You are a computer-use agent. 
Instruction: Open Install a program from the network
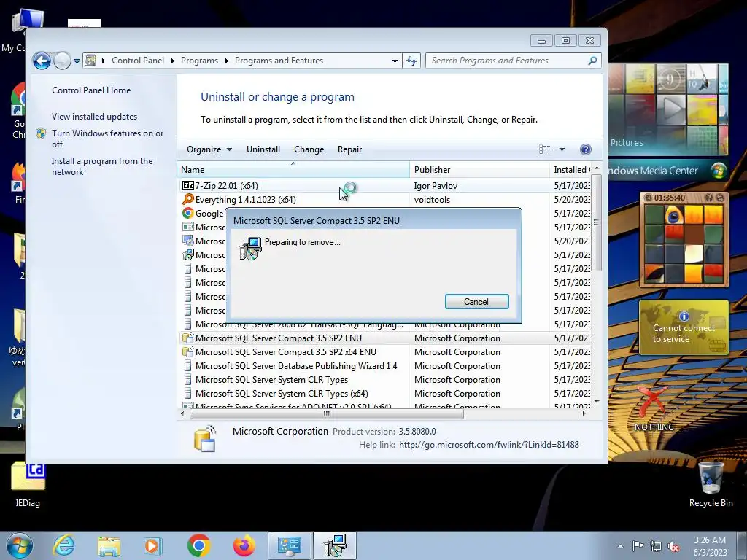point(102,166)
